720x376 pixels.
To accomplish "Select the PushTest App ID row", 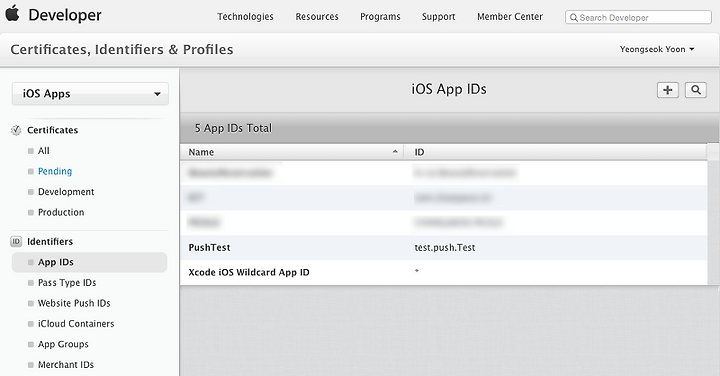I will (x=444, y=247).
